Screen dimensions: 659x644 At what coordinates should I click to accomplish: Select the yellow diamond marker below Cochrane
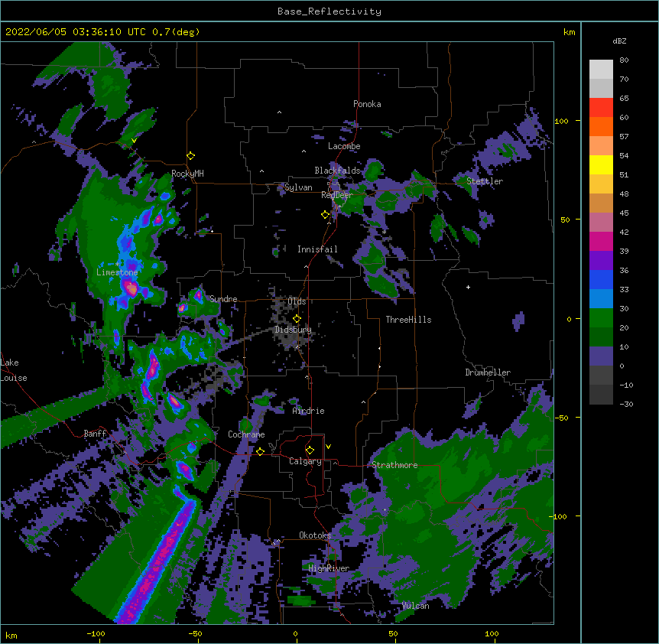coord(260,451)
